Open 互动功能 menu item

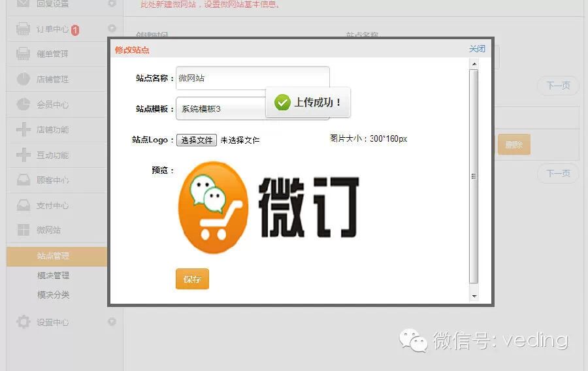click(x=52, y=155)
